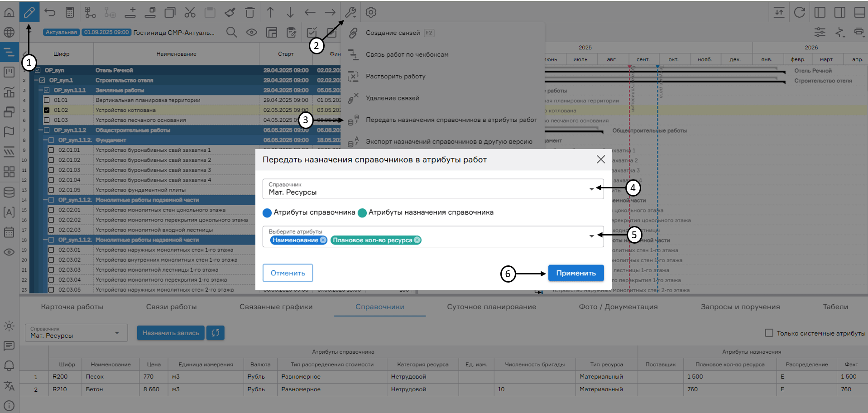The height and width of the screenshot is (413, 868).
Task: Refresh the project with the reload icon
Action: coord(799,12)
